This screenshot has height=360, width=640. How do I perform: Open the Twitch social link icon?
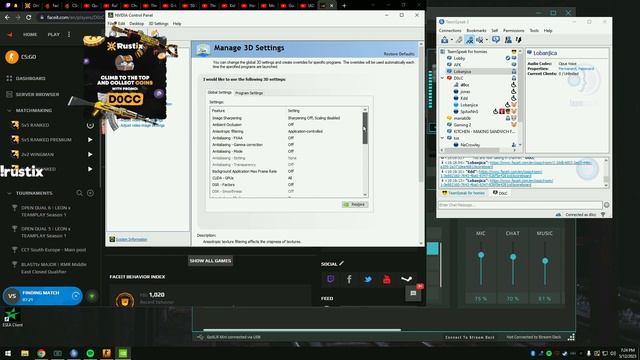point(330,279)
